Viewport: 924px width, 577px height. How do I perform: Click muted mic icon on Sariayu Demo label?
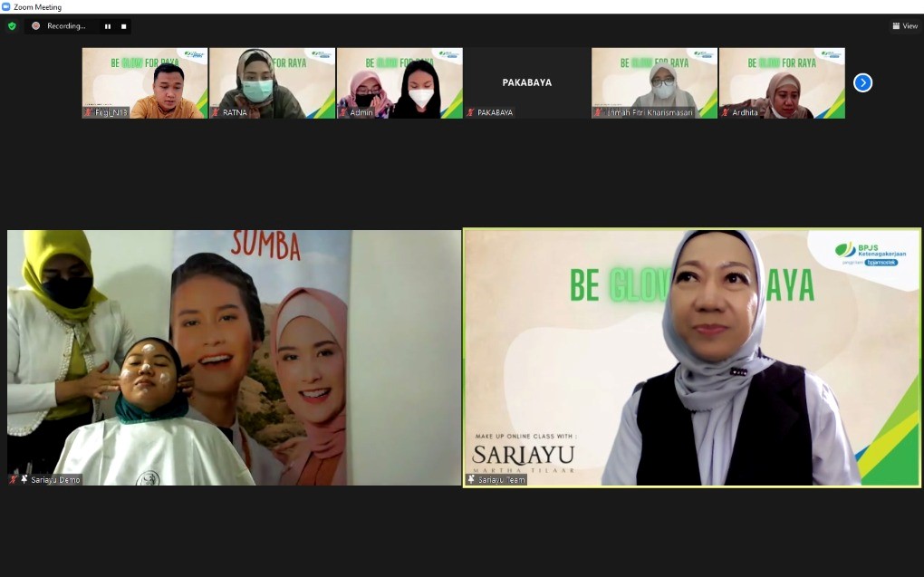(14, 479)
